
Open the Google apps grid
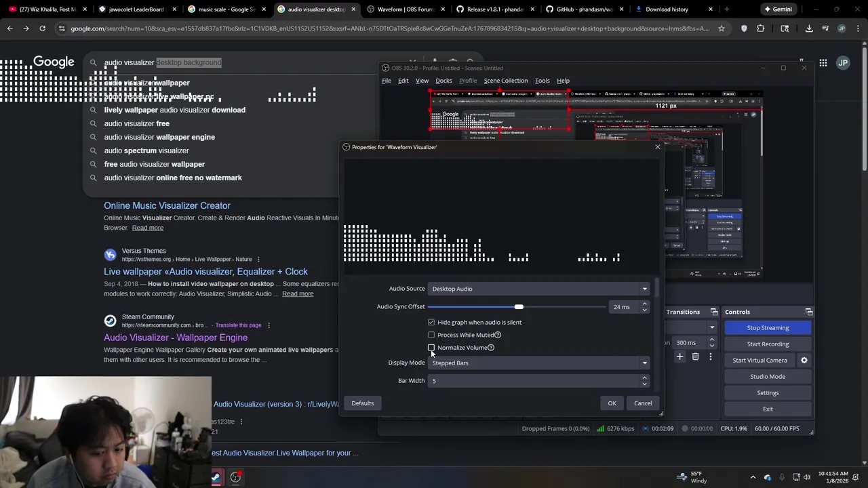pos(823,63)
